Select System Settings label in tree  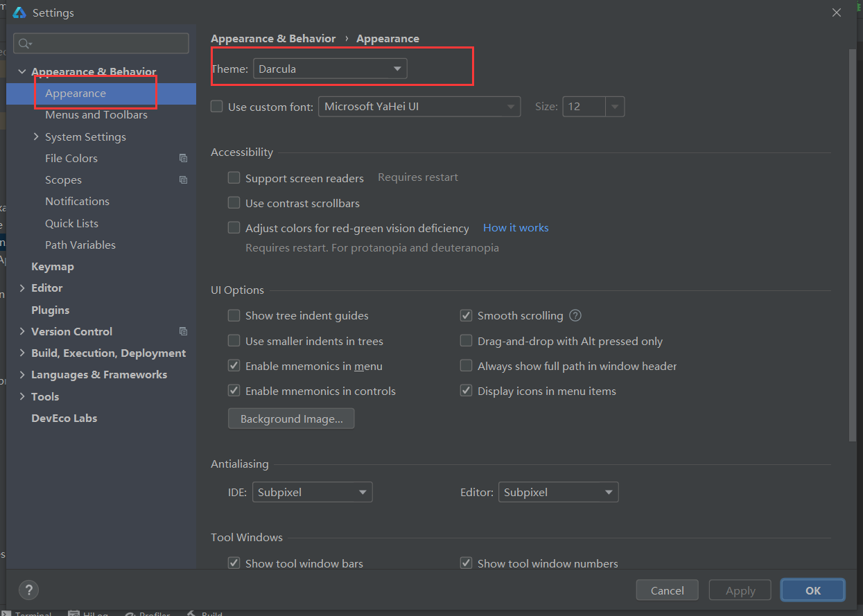click(85, 137)
